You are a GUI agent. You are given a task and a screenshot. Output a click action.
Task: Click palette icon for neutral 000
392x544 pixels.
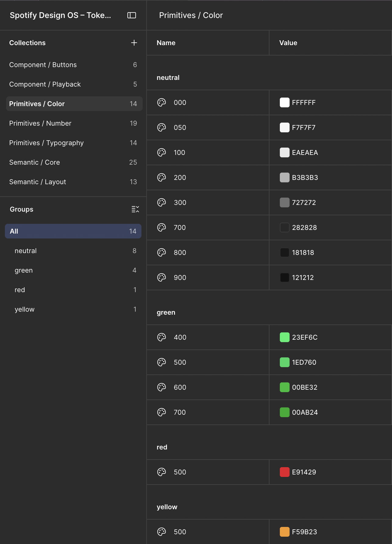[x=162, y=102]
